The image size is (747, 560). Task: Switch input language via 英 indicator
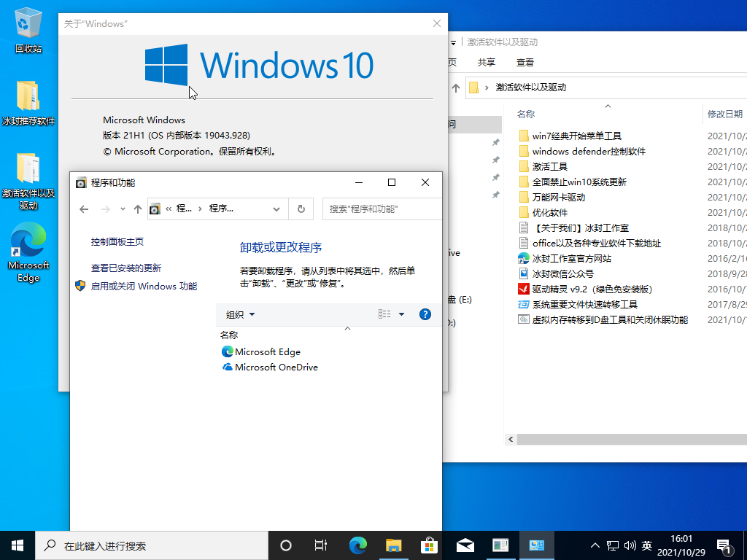pyautogui.click(x=646, y=545)
